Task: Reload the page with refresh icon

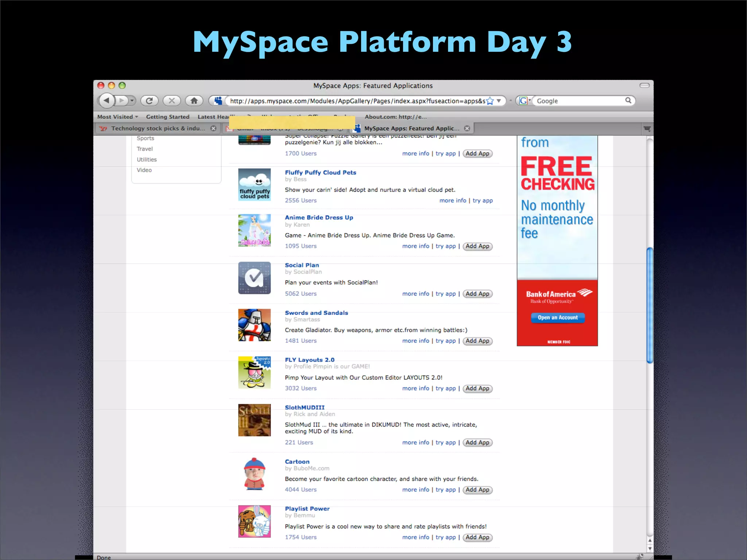Action: 149,101
